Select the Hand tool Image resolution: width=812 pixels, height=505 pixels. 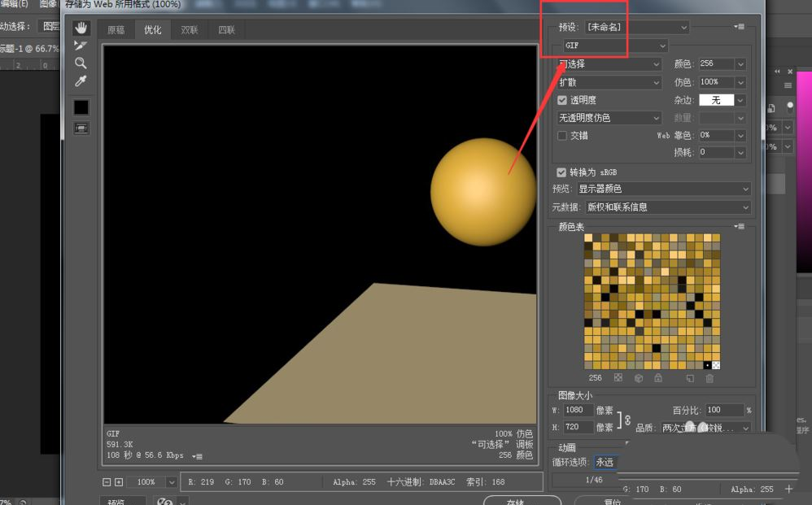[x=81, y=28]
